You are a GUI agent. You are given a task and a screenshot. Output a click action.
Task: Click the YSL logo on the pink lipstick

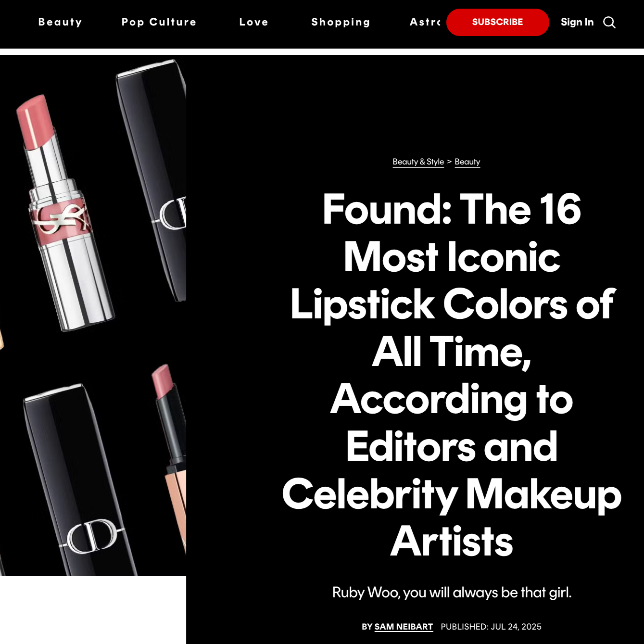60,218
